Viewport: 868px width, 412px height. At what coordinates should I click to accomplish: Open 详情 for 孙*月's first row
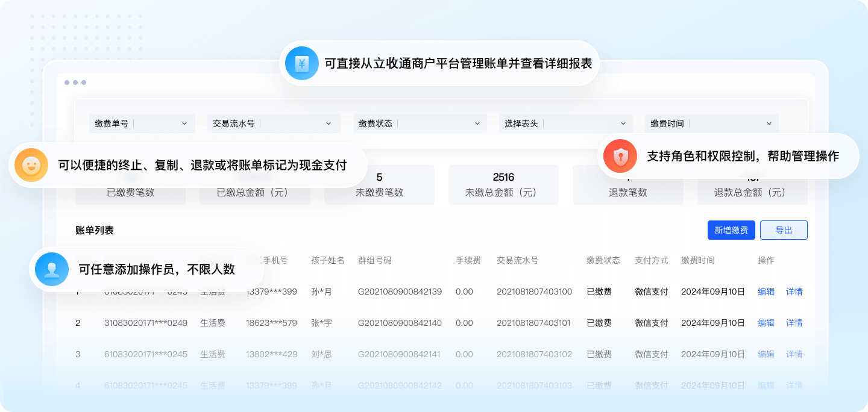pos(794,292)
